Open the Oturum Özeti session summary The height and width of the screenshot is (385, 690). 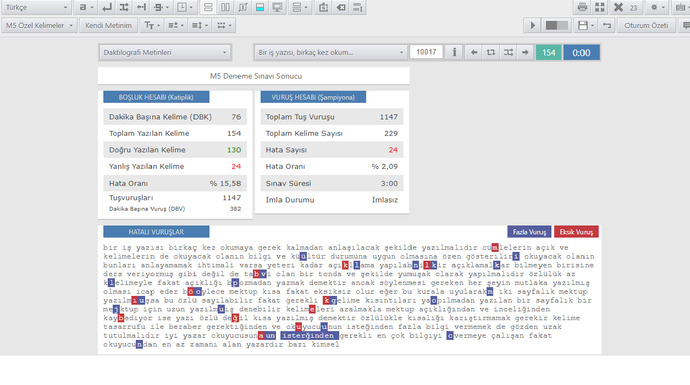(x=646, y=26)
